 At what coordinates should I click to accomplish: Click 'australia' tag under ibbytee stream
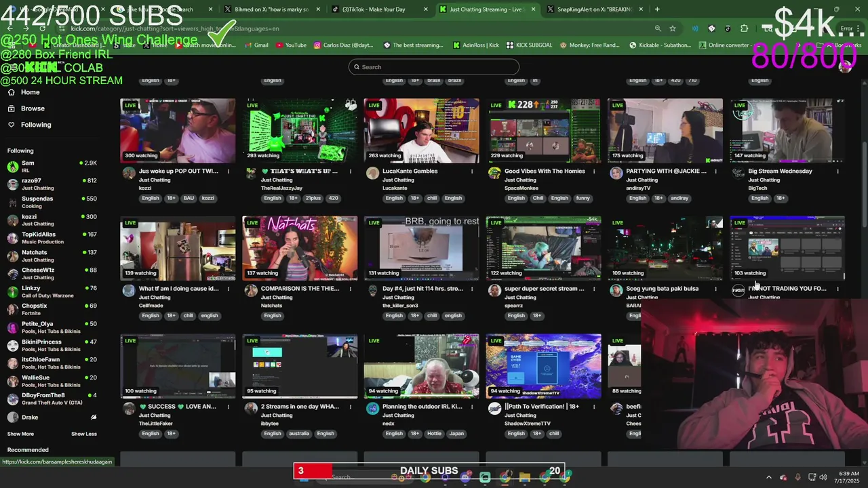(299, 433)
